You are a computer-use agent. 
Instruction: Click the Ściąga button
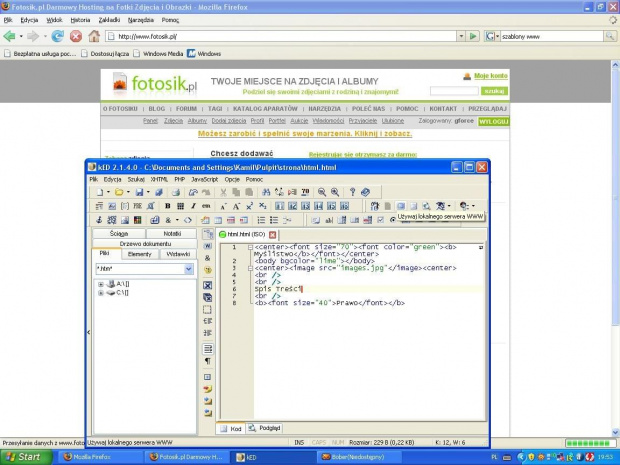[119, 234]
